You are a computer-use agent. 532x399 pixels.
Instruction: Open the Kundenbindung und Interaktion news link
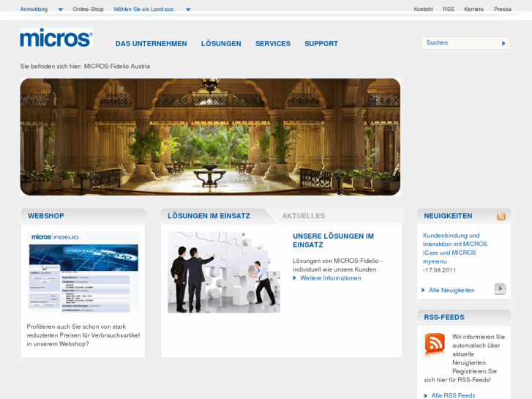coord(454,248)
